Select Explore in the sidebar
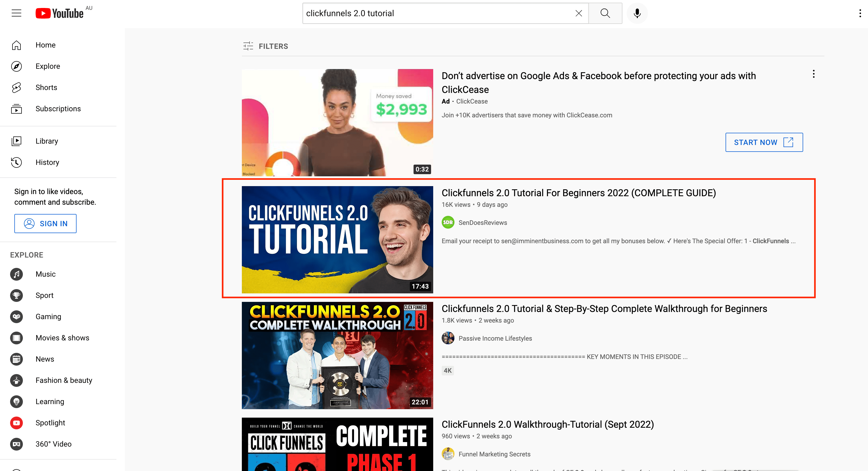 click(x=58, y=66)
